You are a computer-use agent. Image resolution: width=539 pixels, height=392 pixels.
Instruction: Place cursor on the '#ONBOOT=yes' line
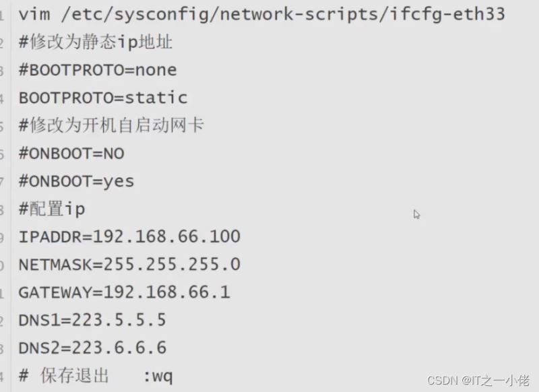click(76, 181)
